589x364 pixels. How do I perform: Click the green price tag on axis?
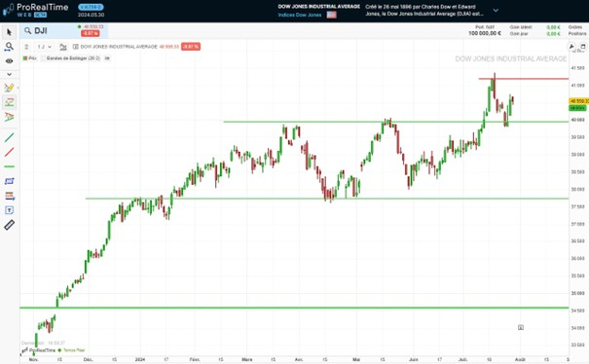(577, 108)
